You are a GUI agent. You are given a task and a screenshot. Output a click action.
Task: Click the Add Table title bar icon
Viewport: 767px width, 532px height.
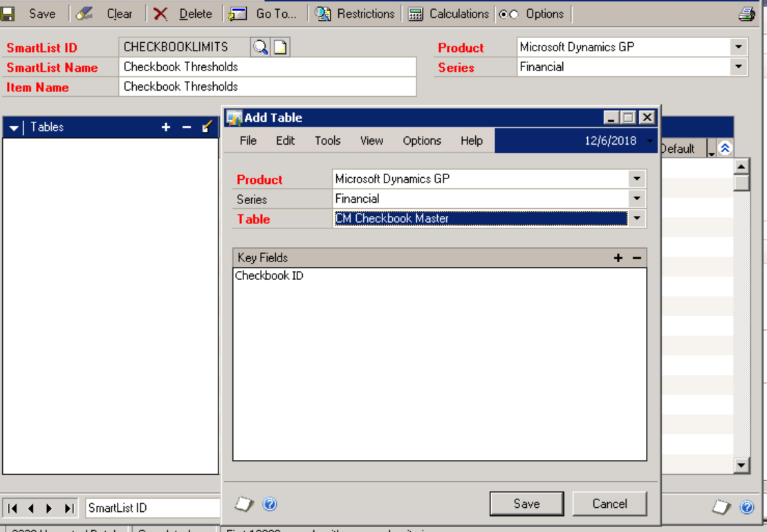[234, 118]
